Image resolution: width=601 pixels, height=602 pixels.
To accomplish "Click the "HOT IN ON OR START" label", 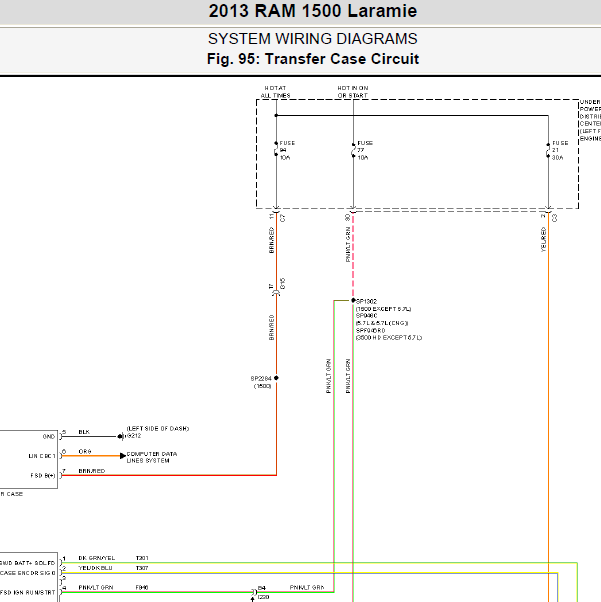I will click(x=353, y=92).
